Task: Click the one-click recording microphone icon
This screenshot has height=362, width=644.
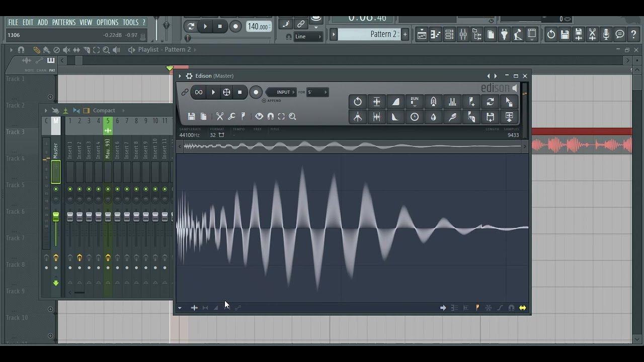Action: (x=606, y=34)
